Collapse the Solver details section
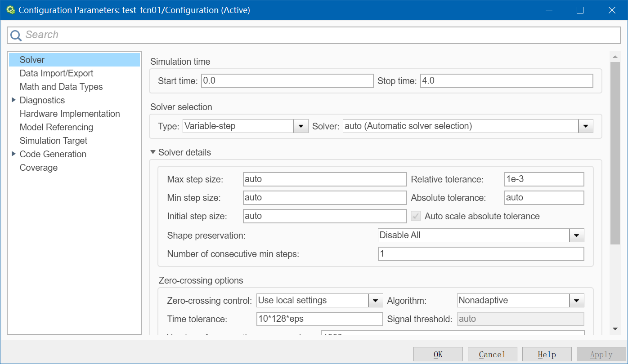Viewport: 628px width, 364px height. point(153,152)
